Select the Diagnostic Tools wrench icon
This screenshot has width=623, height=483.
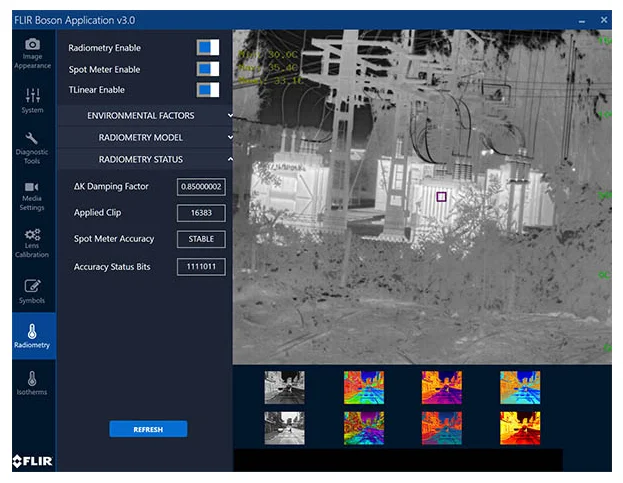point(33,139)
